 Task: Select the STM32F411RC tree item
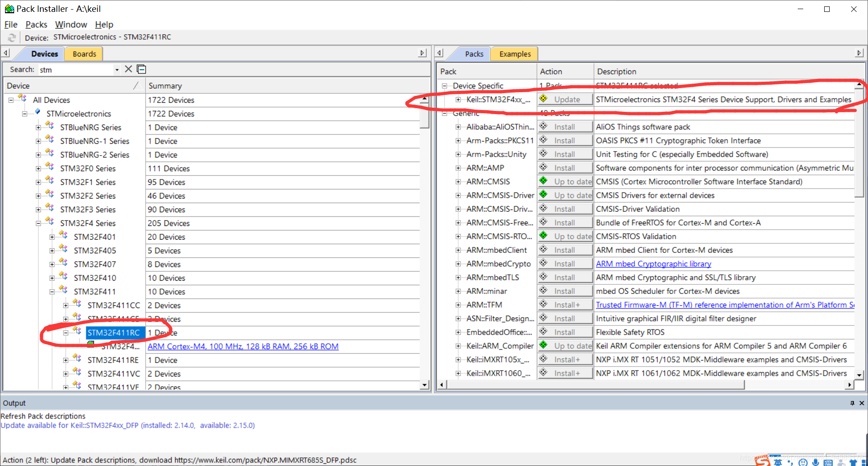[114, 333]
